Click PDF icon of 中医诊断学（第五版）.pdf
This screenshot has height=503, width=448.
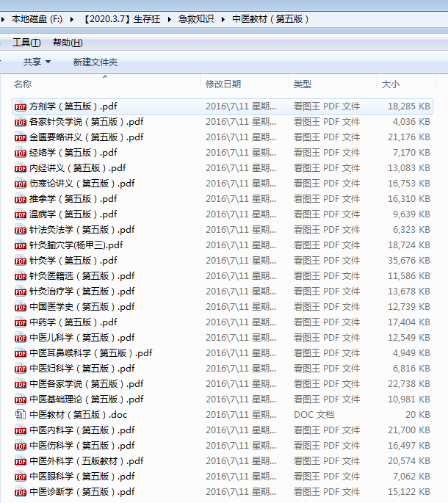coord(21,492)
